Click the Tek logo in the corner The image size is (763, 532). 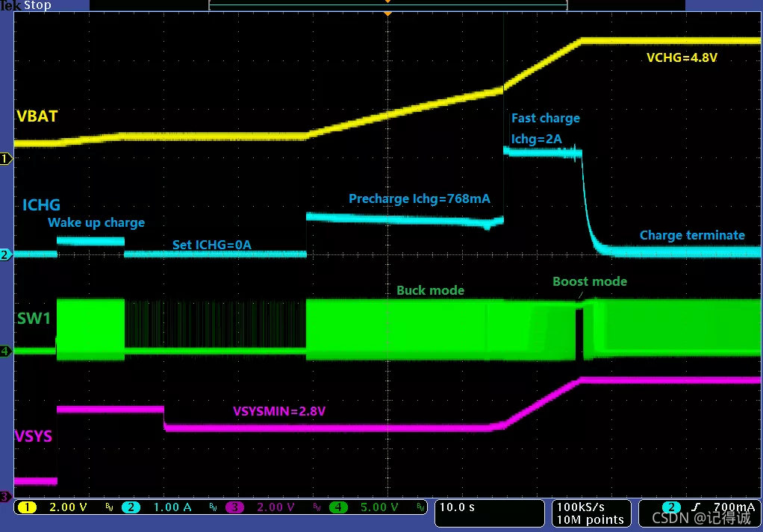coord(10,5)
